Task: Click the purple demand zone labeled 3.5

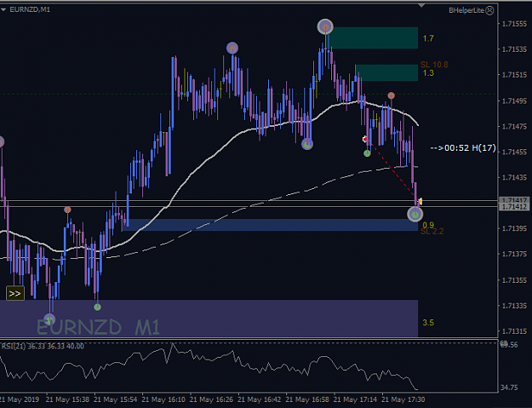Action: pos(209,318)
